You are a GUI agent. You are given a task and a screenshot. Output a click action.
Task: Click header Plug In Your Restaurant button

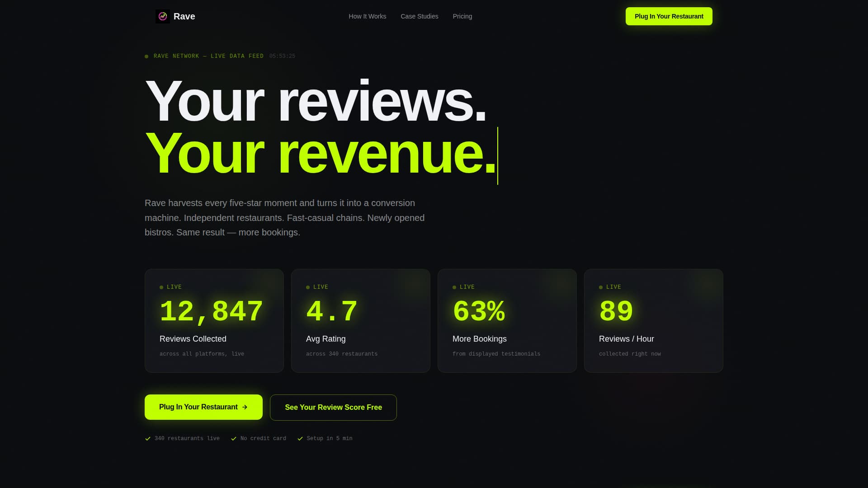click(669, 16)
